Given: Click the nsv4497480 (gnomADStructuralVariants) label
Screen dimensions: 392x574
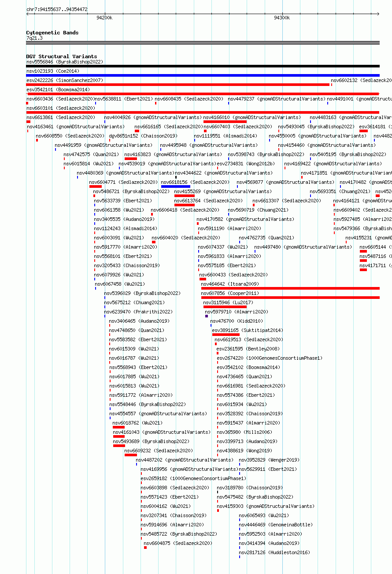Looking at the screenshot, I should [x=303, y=247].
